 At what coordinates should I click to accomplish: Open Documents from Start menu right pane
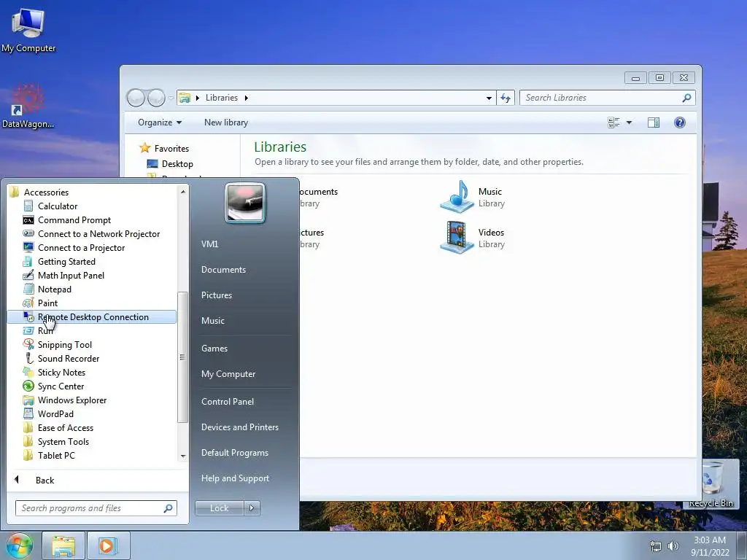[223, 270]
